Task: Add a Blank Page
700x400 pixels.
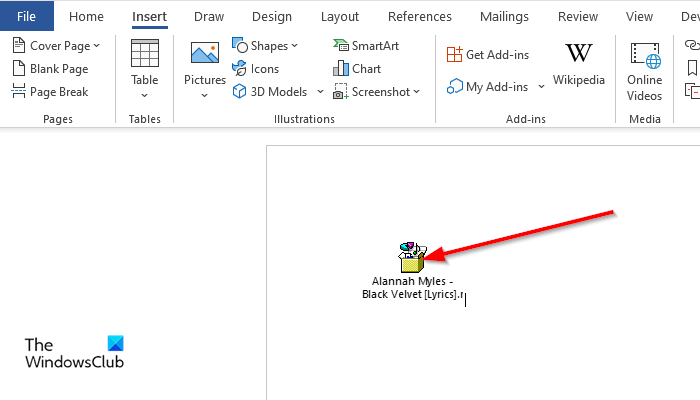Action: 52,69
